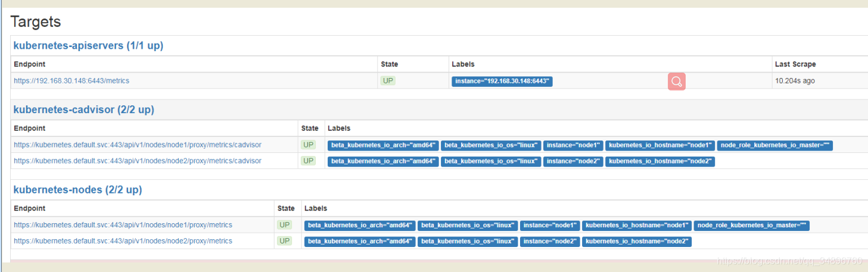
Task: Collapse the kubernetes-nodes (2/2 up) section
Action: (x=77, y=190)
